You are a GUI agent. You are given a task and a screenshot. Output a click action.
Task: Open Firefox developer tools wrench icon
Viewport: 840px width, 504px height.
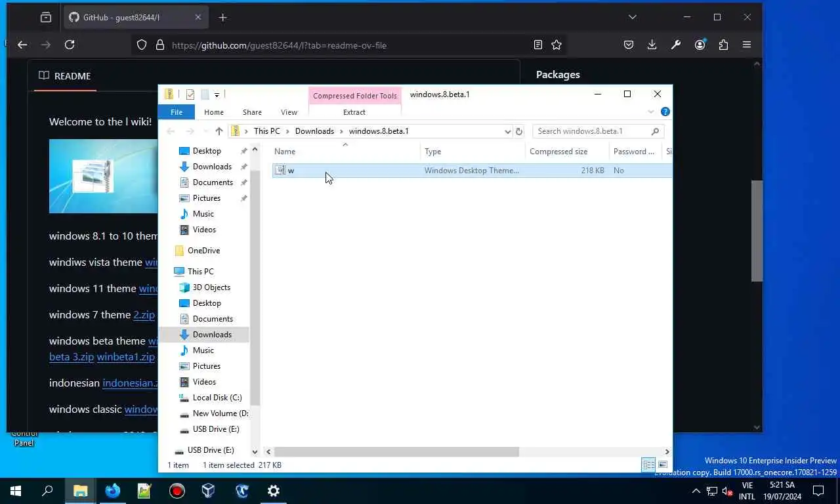coord(676,45)
